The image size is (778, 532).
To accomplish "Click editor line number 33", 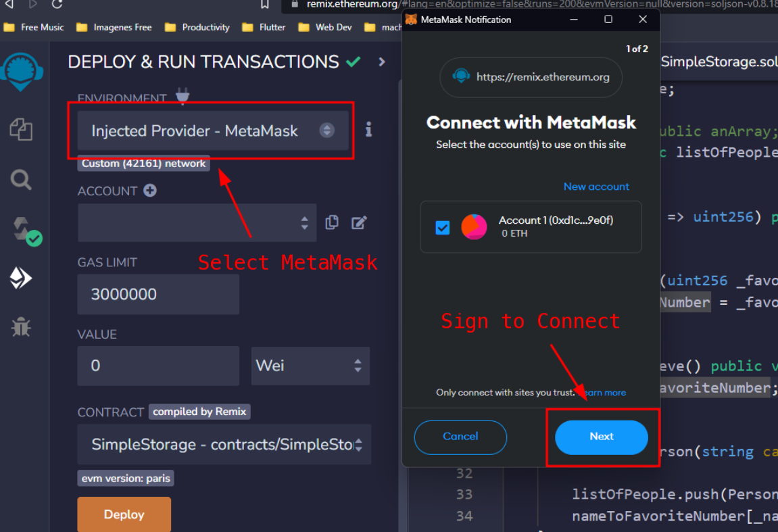I will click(464, 494).
